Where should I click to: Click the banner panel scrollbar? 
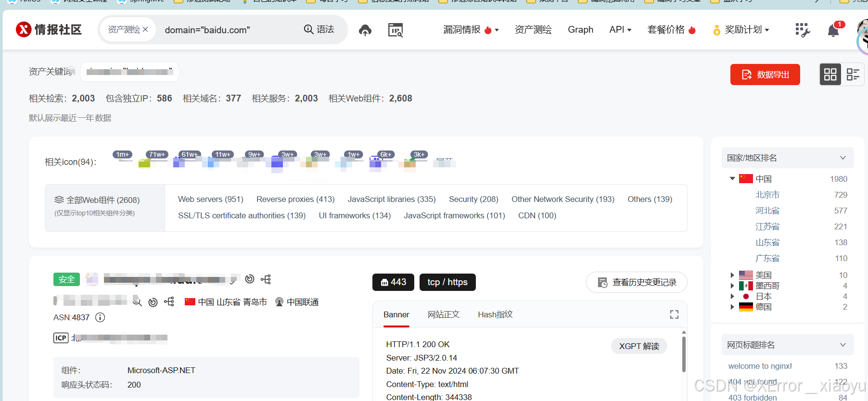tap(684, 354)
